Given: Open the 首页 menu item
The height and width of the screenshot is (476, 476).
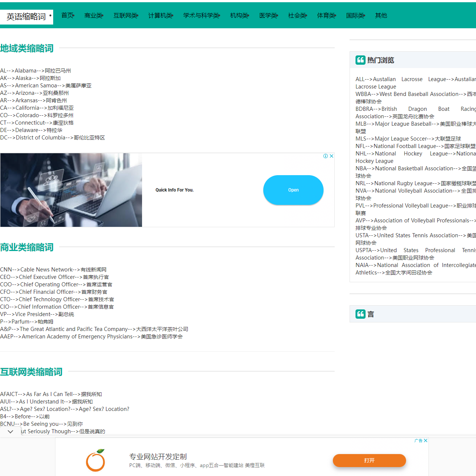Looking at the screenshot, I should [x=68, y=15].
